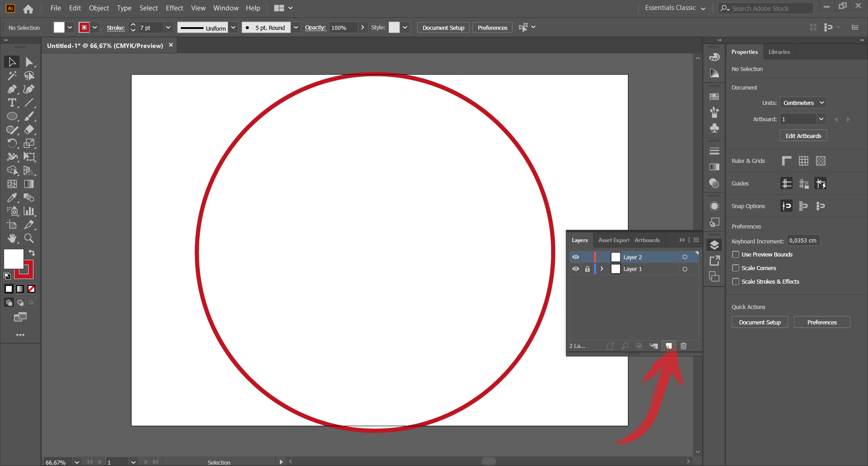Select the Gradient tool
The height and width of the screenshot is (466, 868).
pyautogui.click(x=29, y=184)
